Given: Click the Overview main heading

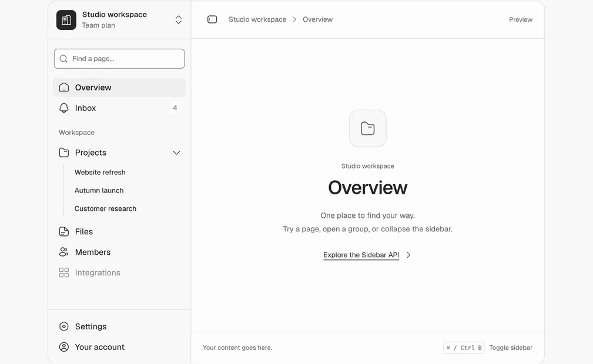Looking at the screenshot, I should 367,187.
